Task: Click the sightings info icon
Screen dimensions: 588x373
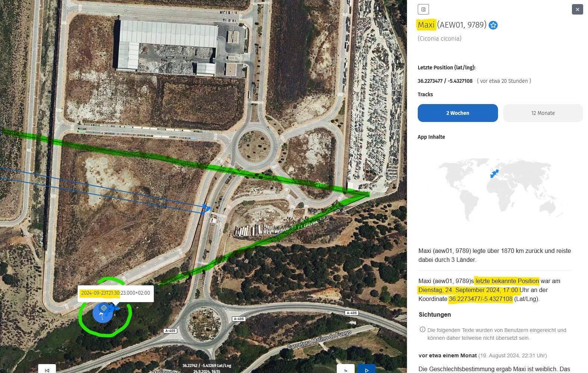Action: 423,329
